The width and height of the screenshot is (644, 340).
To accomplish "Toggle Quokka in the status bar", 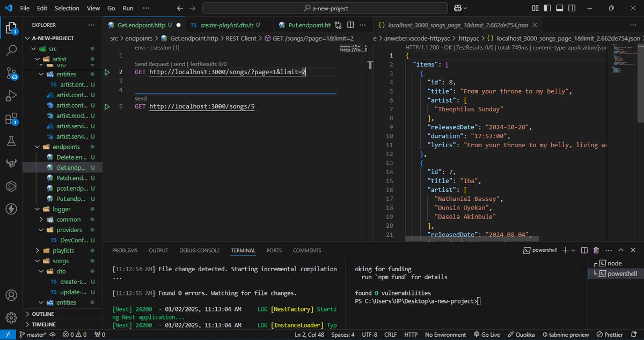I will point(521,335).
